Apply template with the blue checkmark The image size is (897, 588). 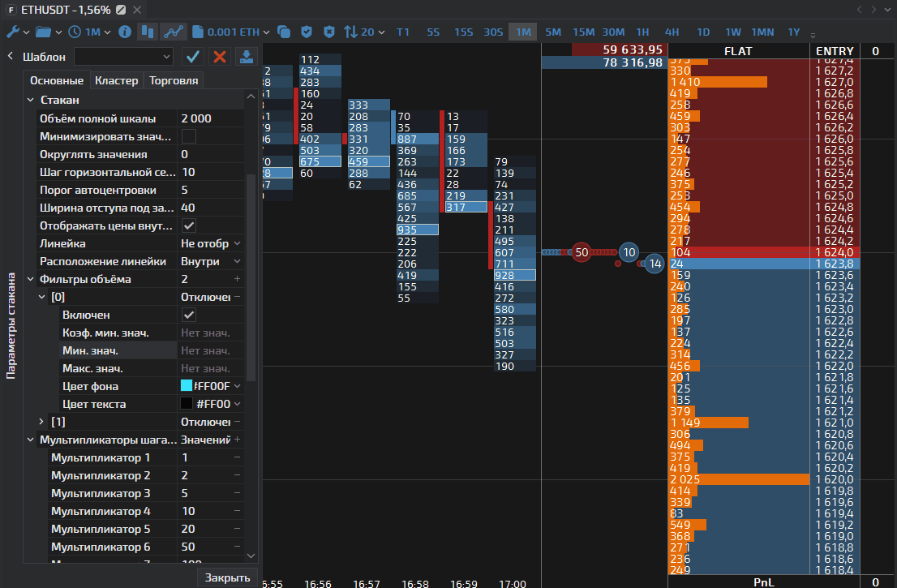click(192, 56)
